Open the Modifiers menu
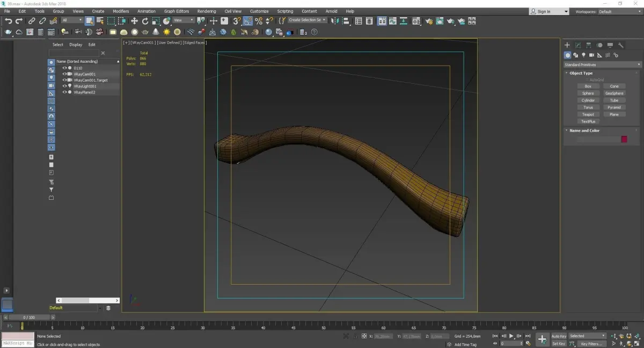Screen dimensions: 644x348 coord(121,11)
